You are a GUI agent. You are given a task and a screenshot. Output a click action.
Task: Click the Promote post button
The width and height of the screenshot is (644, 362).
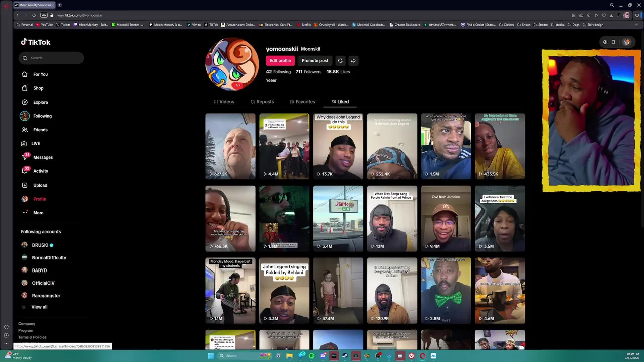pos(315,61)
